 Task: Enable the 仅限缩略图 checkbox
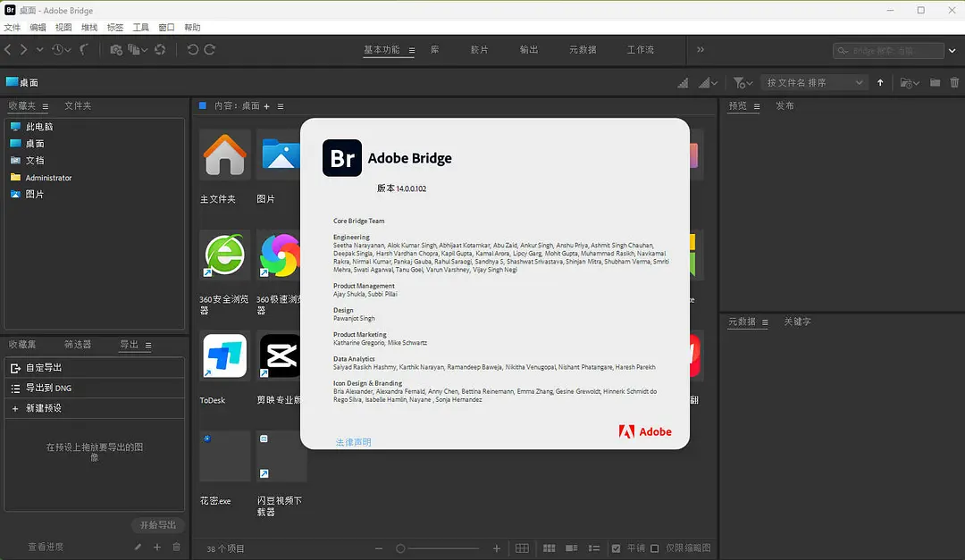tap(655, 548)
